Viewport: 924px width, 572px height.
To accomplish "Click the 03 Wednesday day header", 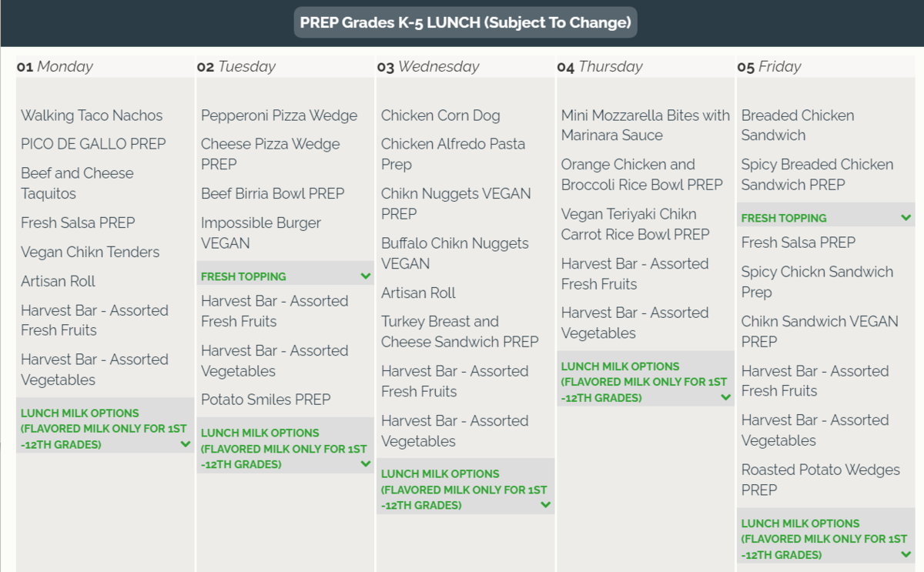I will point(428,67).
